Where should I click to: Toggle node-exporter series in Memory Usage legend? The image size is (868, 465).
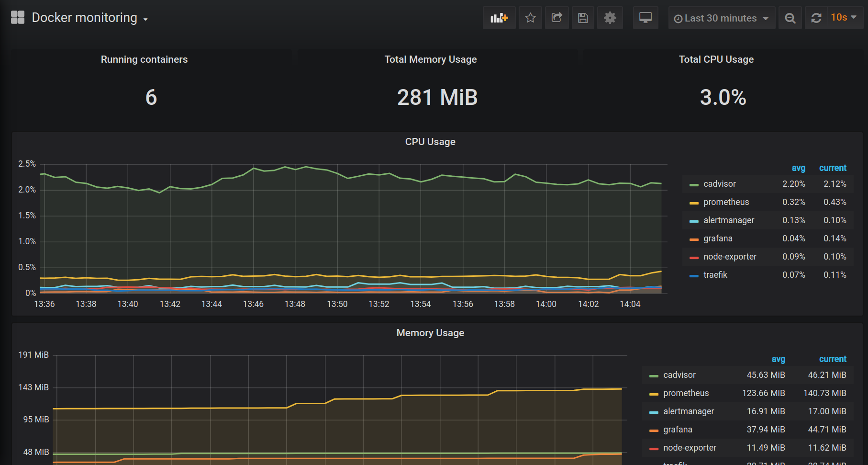pos(690,448)
